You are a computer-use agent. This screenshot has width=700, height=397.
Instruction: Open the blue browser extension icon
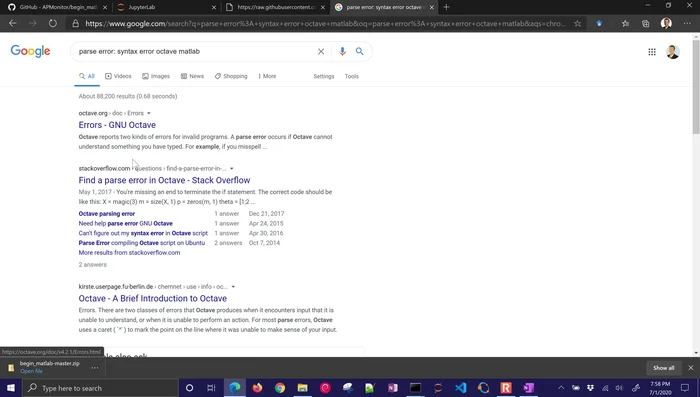pyautogui.click(x=599, y=24)
